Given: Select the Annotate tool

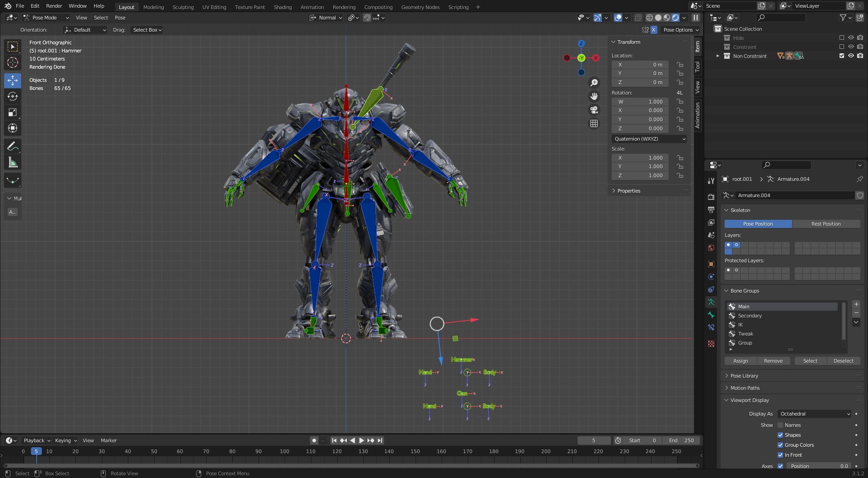Looking at the screenshot, I should pyautogui.click(x=13, y=147).
